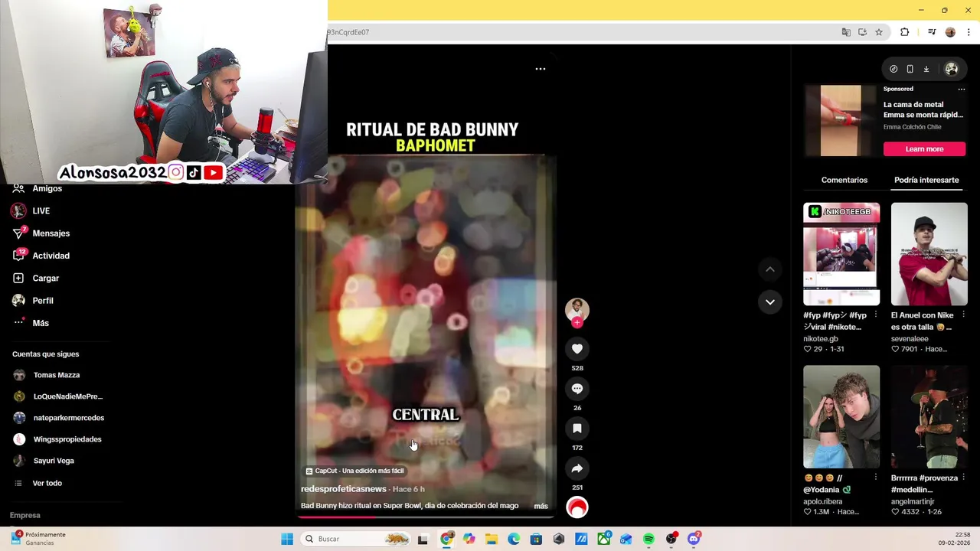The height and width of the screenshot is (551, 980).
Task: Open the apolo.ribera @Yodania video thumbnail
Action: pos(841,416)
